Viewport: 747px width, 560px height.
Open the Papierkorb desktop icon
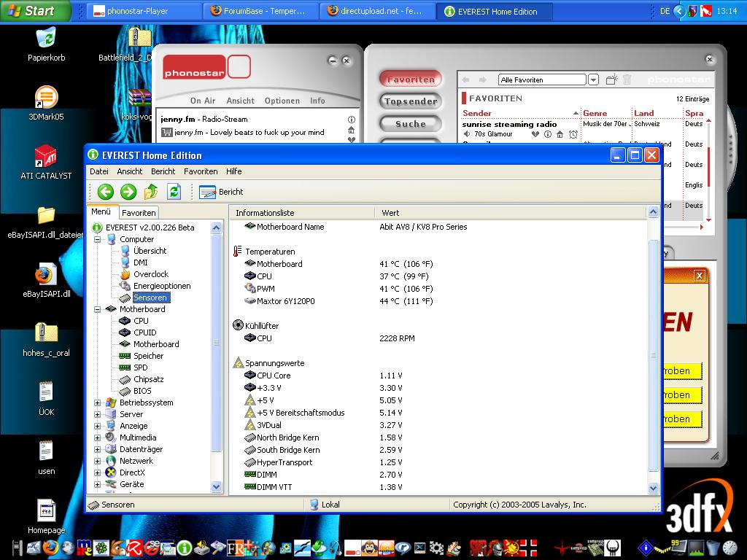click(x=46, y=44)
